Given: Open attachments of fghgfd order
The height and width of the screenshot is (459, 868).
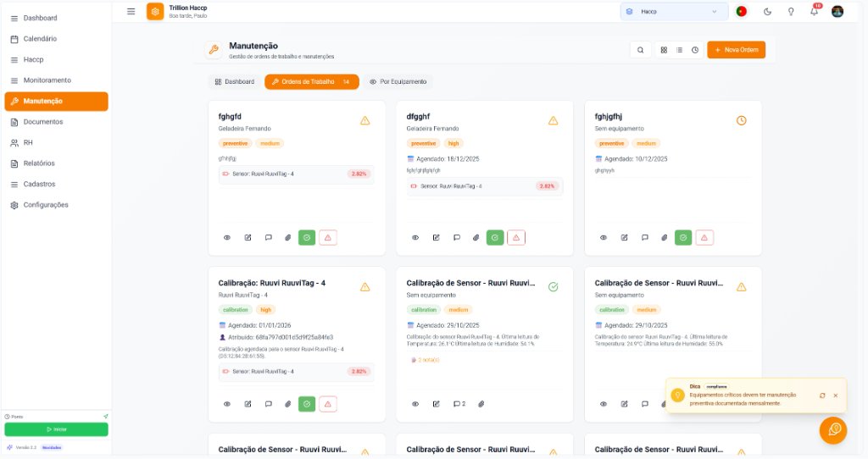Looking at the screenshot, I should 288,238.
